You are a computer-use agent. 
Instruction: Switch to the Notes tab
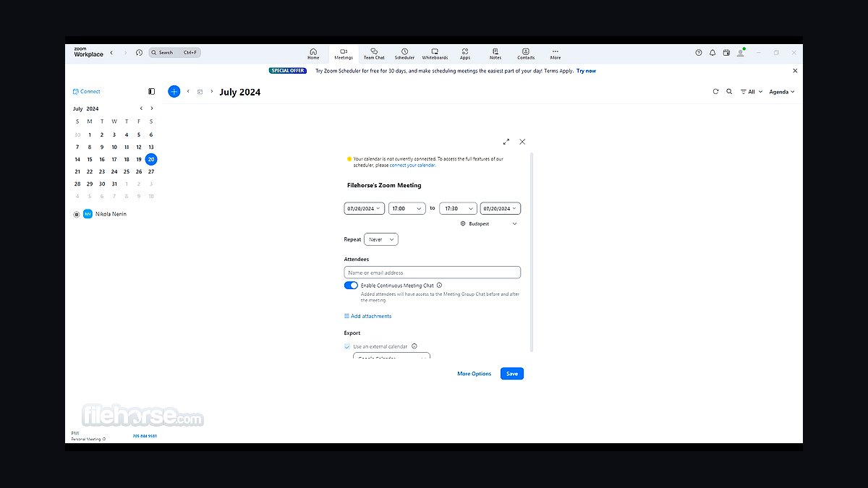click(x=495, y=54)
